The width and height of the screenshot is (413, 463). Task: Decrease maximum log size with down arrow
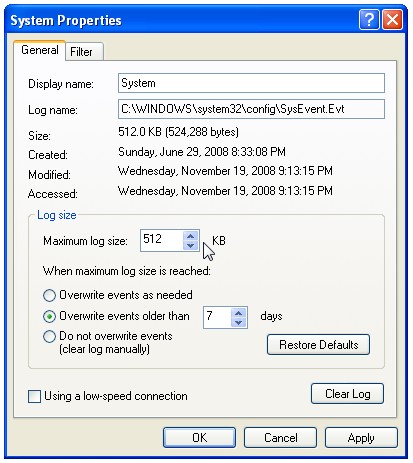coord(191,246)
